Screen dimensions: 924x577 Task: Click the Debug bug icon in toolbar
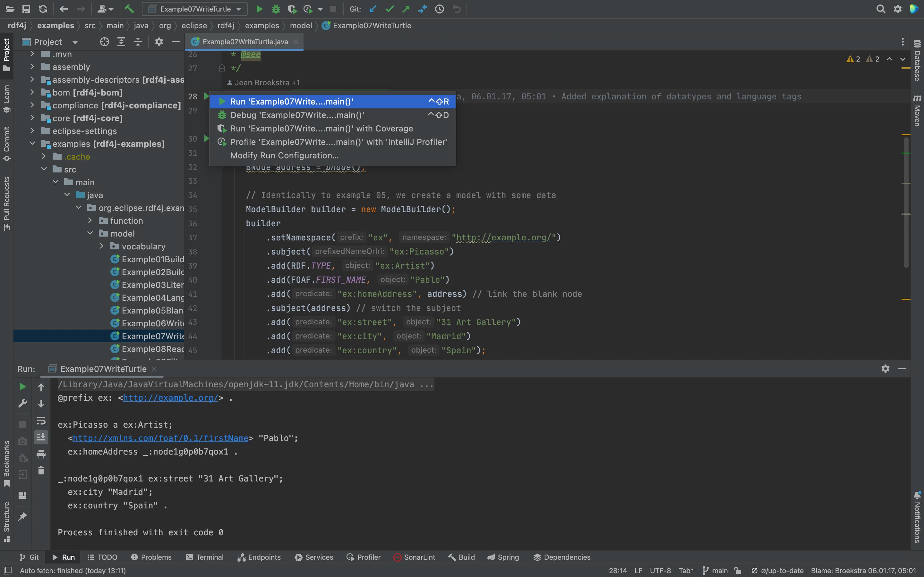coord(276,9)
